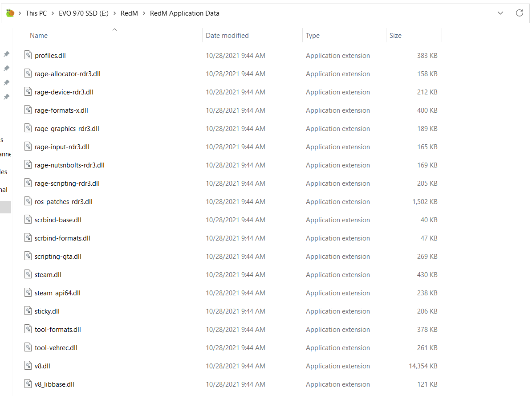This screenshot has height=396, width=532.
Task: Select the scrbind-base.dll file name
Action: pyautogui.click(x=58, y=220)
